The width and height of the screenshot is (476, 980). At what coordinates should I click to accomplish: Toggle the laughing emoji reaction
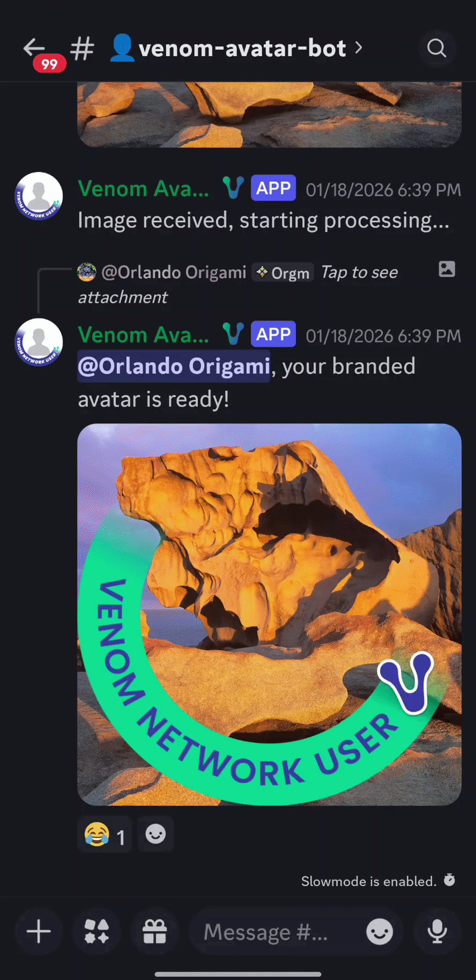[x=105, y=835]
